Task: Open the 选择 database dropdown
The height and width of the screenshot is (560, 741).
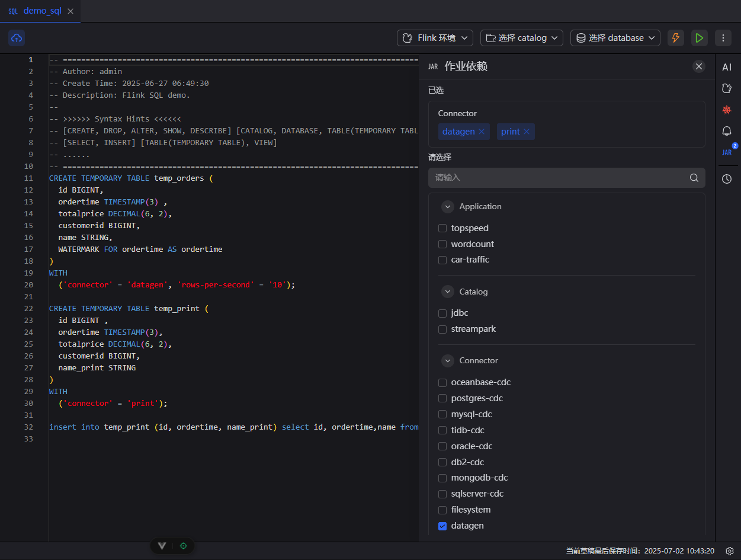Action: (615, 38)
